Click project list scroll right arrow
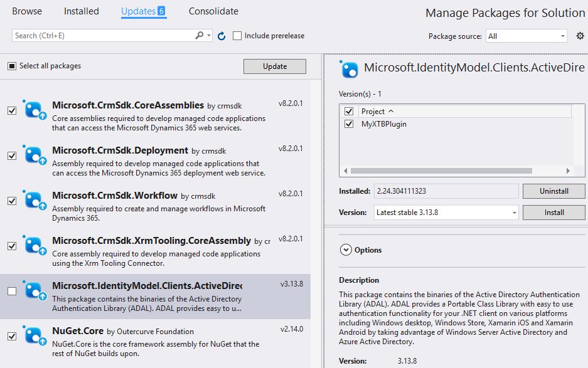 (568, 171)
